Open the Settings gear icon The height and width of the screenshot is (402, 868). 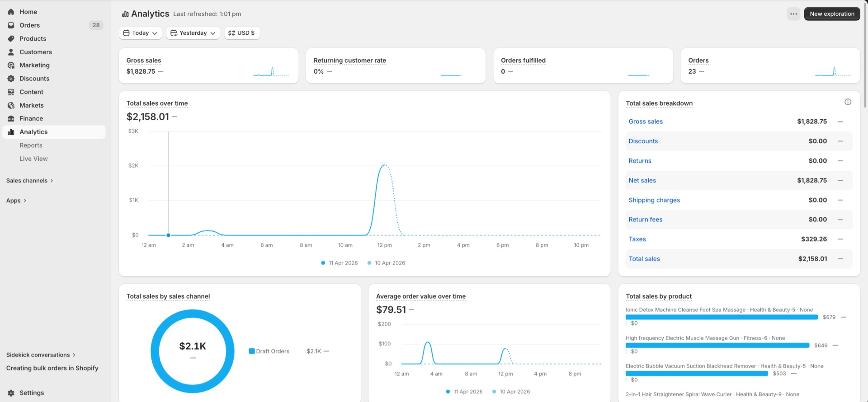[11, 393]
